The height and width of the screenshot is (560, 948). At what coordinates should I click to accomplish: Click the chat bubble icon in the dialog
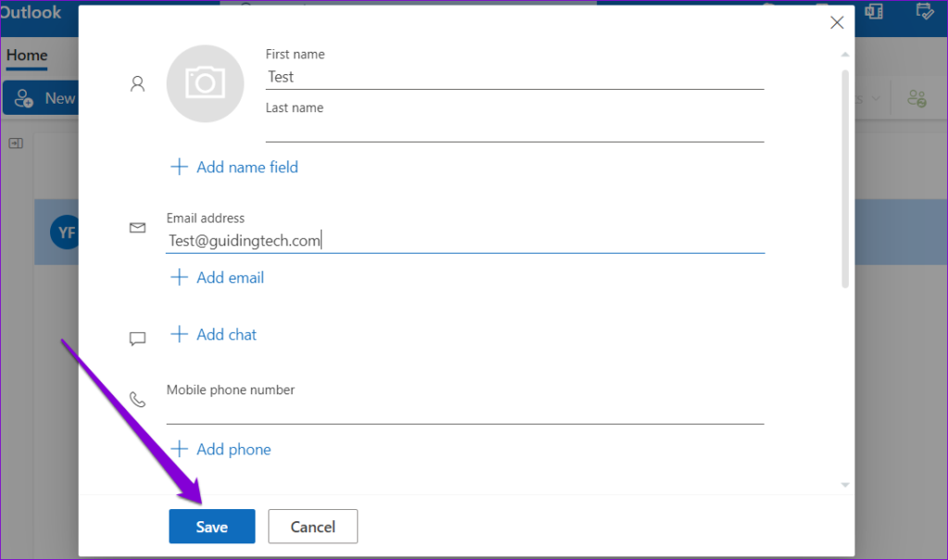point(137,339)
